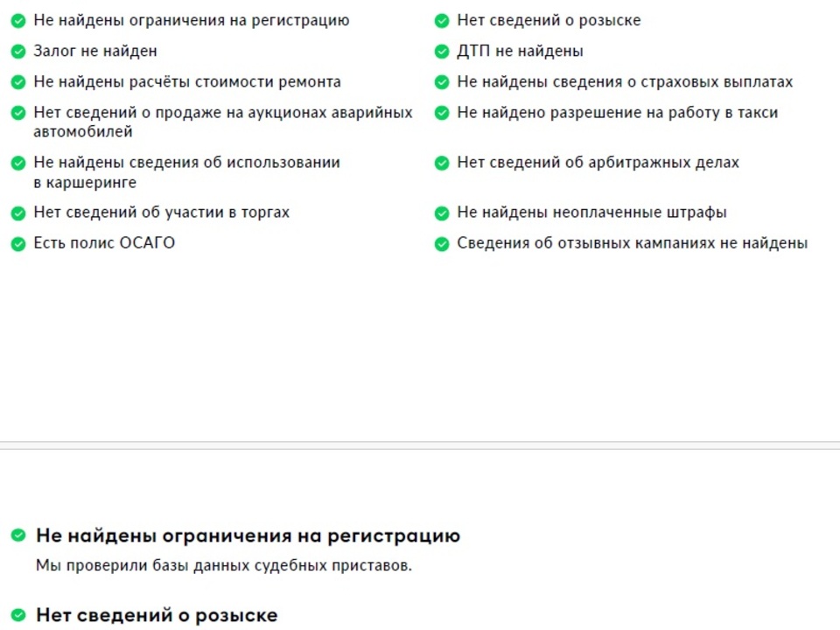Image resolution: width=840 pixels, height=630 pixels.
Task: Click the bold 'Не найдены ограничения на регистрацию' heading
Action: (248, 535)
